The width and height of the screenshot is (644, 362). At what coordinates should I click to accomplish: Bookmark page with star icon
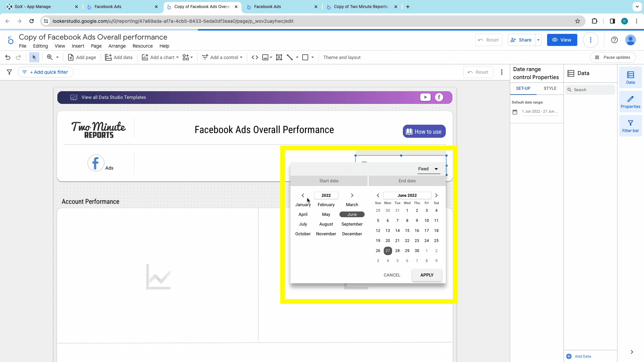tap(578, 21)
